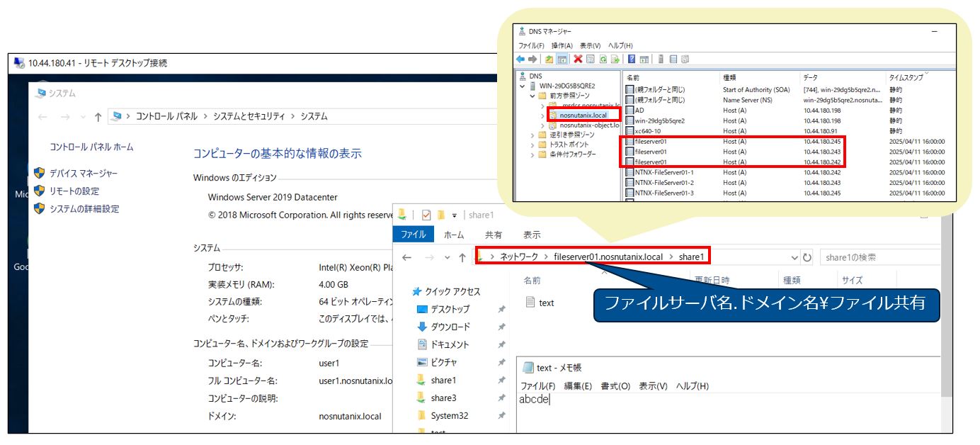The width and height of the screenshot is (980, 445).
Task: Click the up arrow in System control panel window
Action: click(x=98, y=116)
